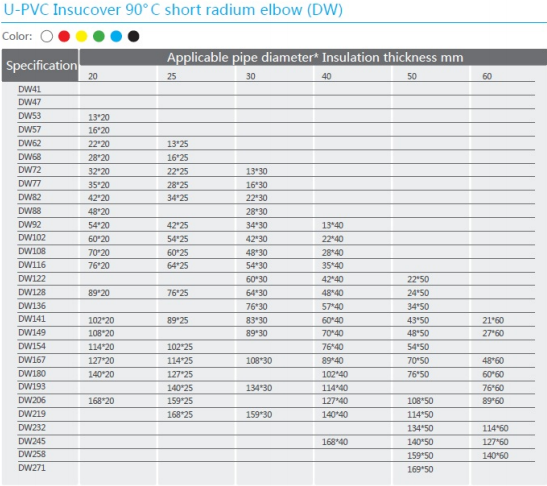Click the DW193 specification row label
Screen dimensions: 547x486
tap(32, 387)
